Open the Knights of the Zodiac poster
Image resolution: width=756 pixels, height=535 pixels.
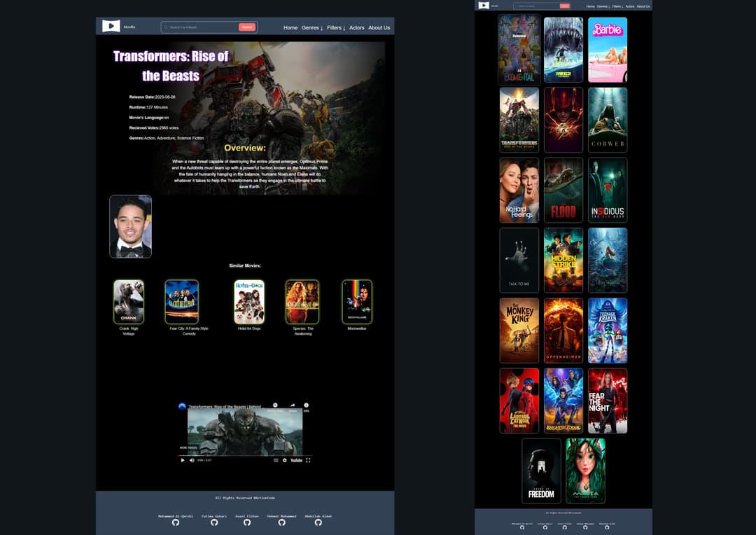coord(563,401)
